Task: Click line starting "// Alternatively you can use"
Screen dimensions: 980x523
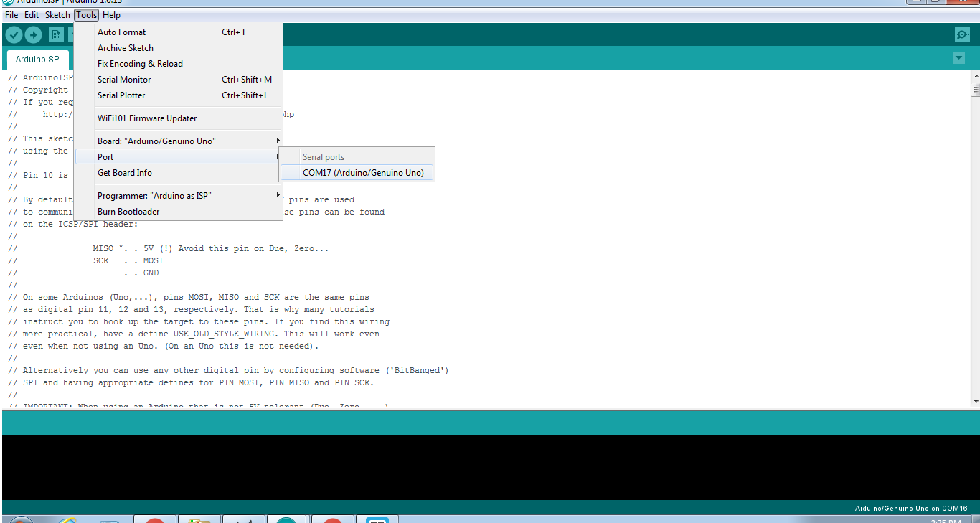Action: (228, 371)
